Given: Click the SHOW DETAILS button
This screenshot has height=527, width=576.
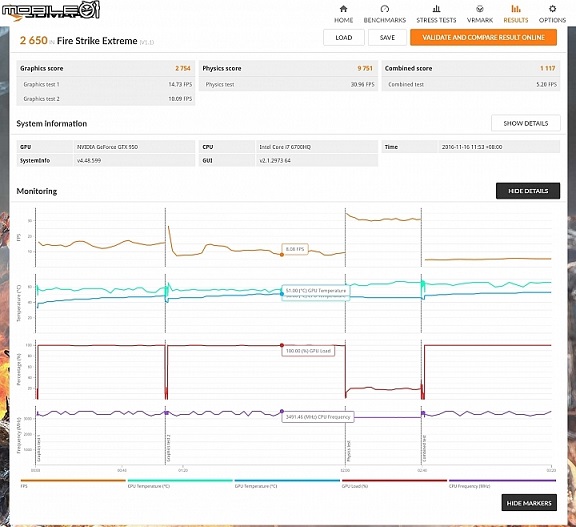Looking at the screenshot, I should (526, 123).
